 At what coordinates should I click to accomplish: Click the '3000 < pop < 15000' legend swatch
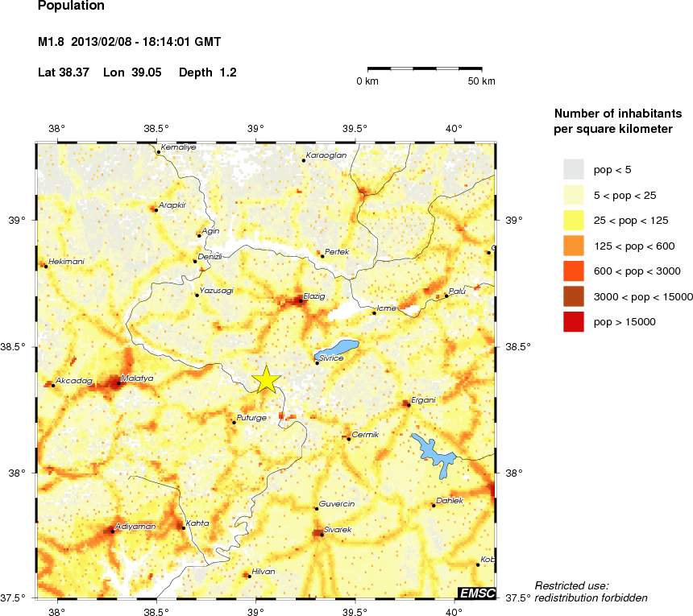point(573,296)
